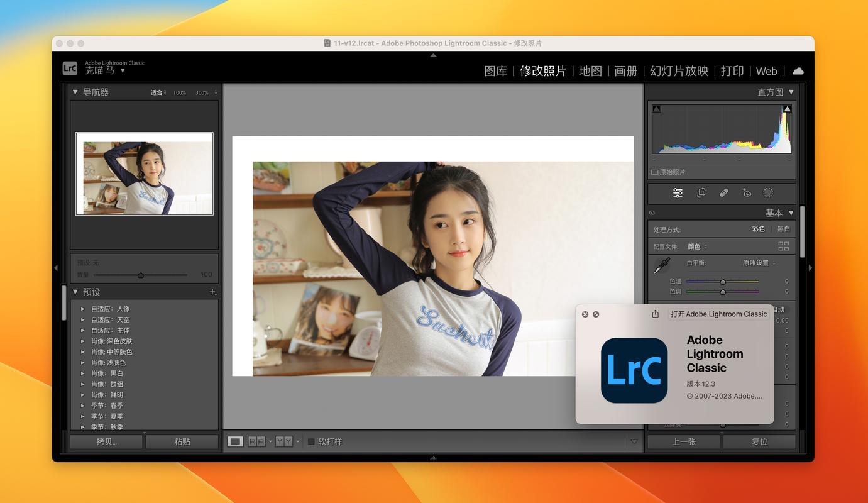Enable YY before/after comparison view
This screenshot has height=503, width=868.
click(284, 441)
